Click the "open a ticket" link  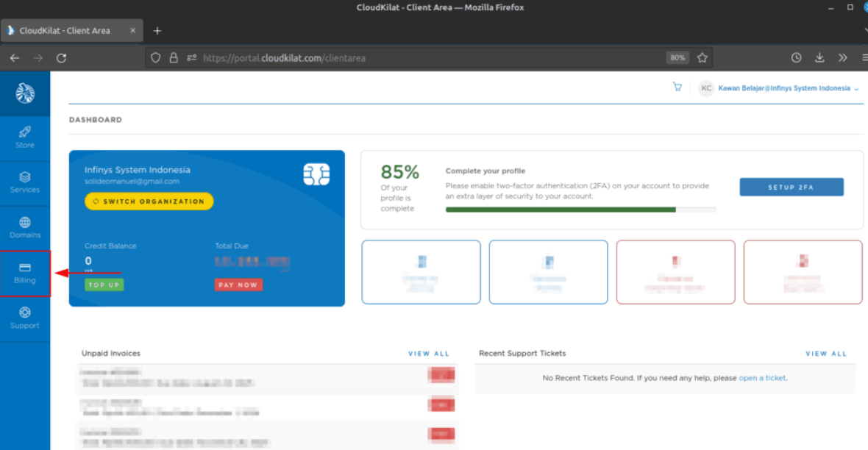tap(762, 378)
